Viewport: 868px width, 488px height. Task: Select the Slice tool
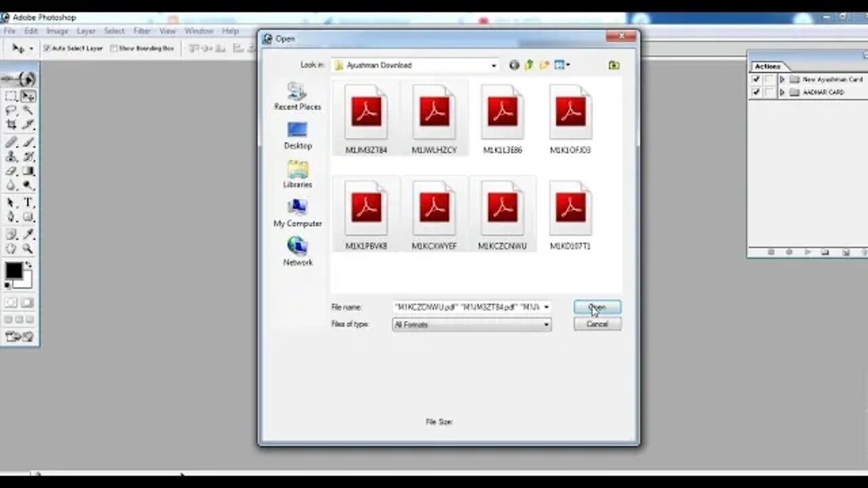click(x=28, y=125)
